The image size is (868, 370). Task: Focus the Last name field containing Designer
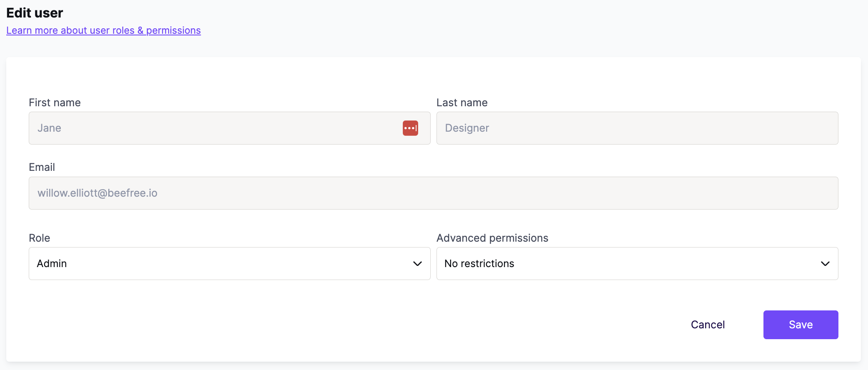pos(637,128)
